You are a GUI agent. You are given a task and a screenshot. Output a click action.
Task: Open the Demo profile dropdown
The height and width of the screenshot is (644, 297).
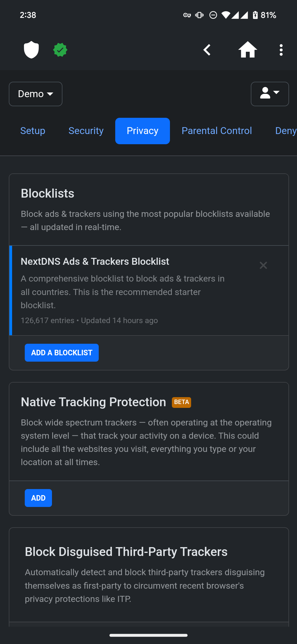(x=35, y=94)
